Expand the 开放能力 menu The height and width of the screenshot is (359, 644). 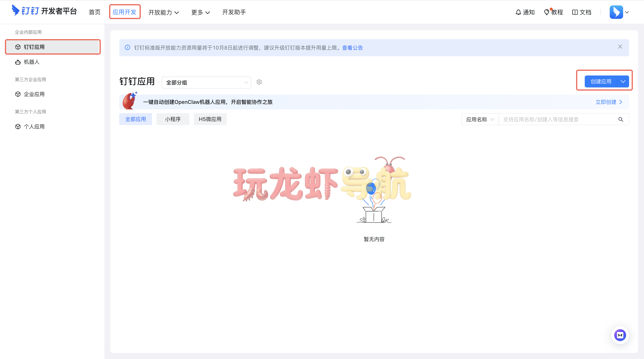[x=163, y=12]
